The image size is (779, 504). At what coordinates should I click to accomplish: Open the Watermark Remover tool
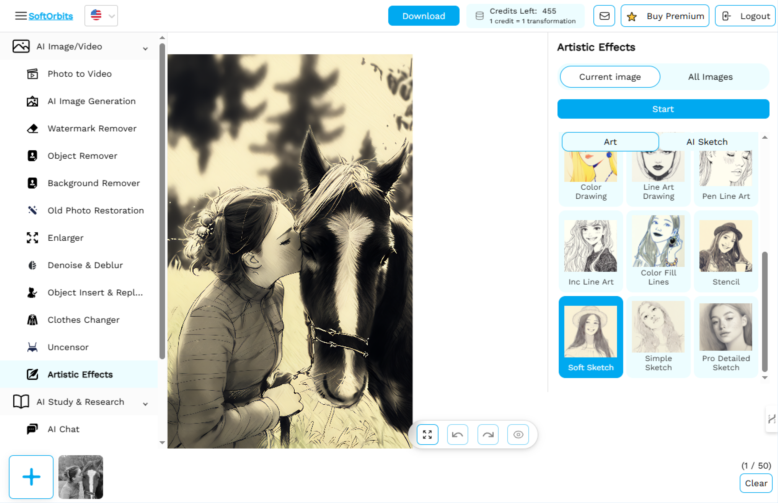pyautogui.click(x=91, y=128)
